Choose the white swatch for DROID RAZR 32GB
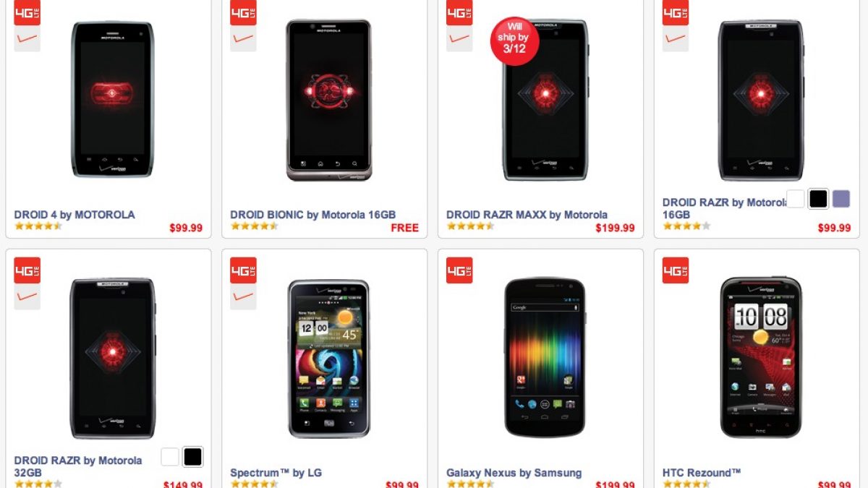Screen dimensions: 868x488 [170, 457]
